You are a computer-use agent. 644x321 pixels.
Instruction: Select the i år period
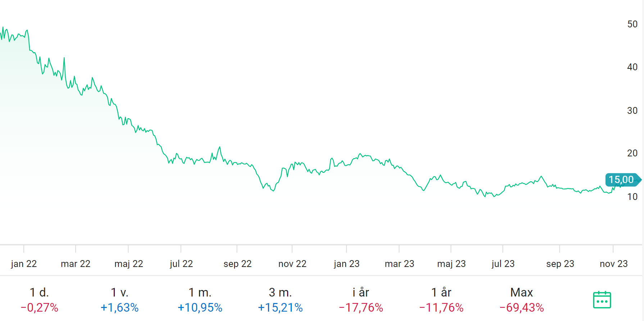click(361, 300)
